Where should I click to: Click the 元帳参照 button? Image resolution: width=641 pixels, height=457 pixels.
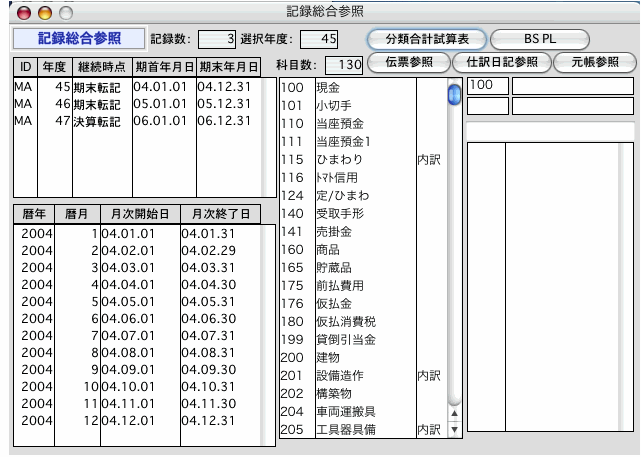click(595, 62)
